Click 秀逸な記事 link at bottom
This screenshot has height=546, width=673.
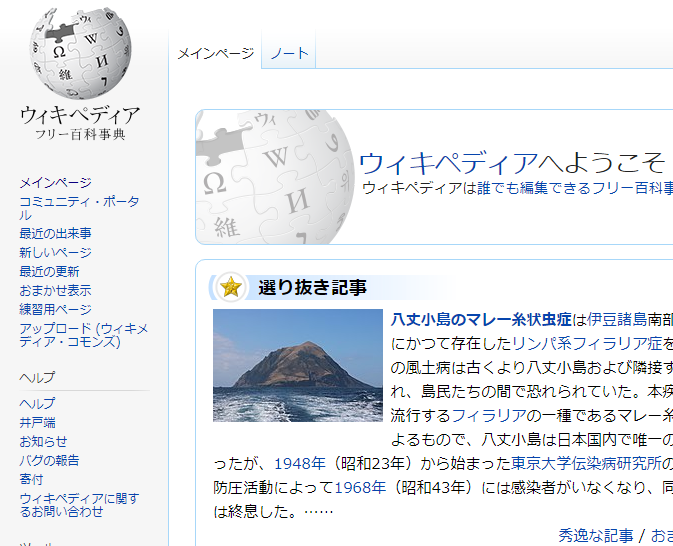(x=596, y=536)
